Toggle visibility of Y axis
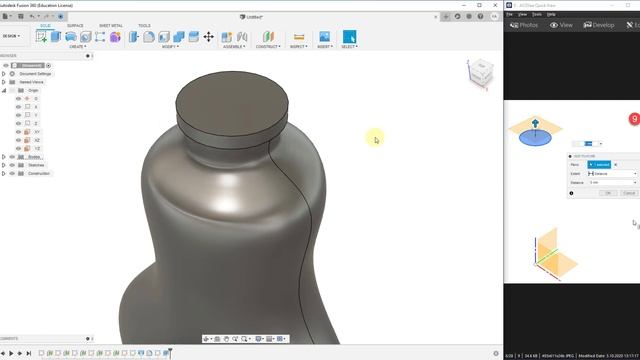Viewport: 640px width, 360px height. pyautogui.click(x=18, y=115)
